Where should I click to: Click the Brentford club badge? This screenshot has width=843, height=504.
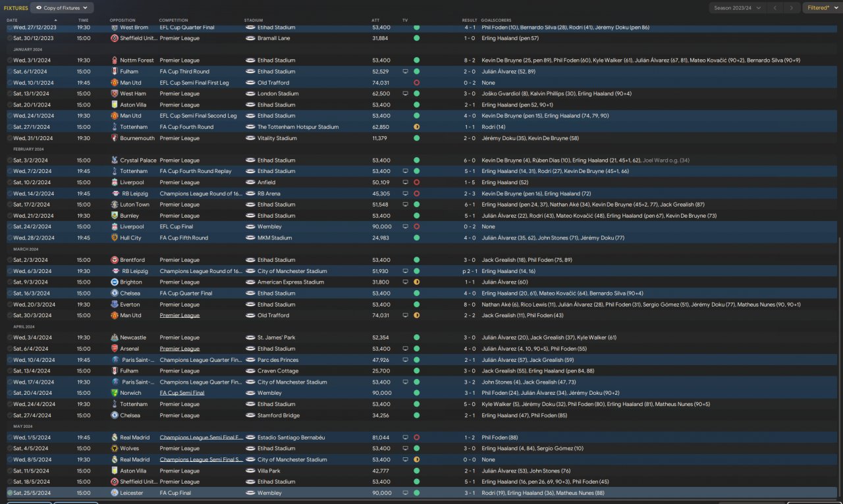pos(115,260)
